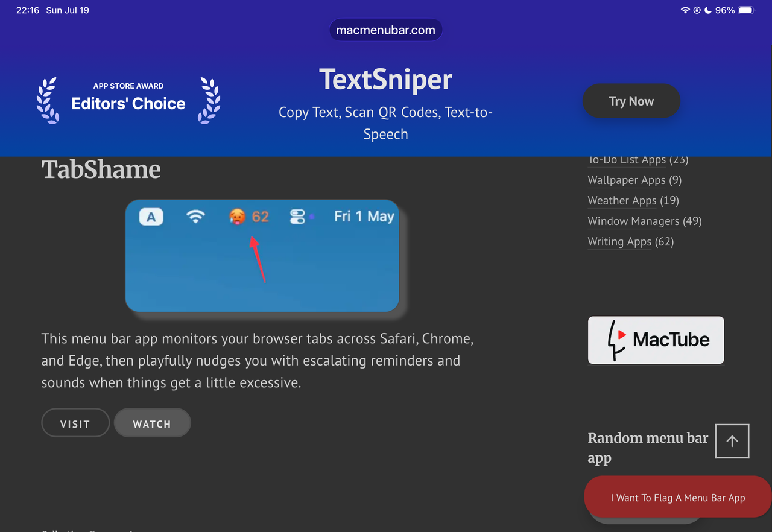Image resolution: width=772 pixels, height=532 pixels.
Task: Open the To-Do List Apps category
Action: [627, 160]
